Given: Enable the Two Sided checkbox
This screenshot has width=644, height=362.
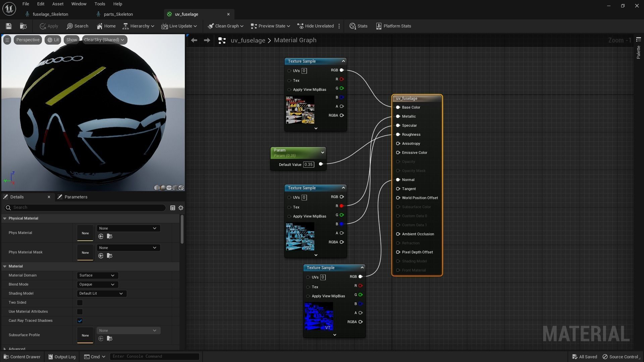Looking at the screenshot, I should point(80,303).
